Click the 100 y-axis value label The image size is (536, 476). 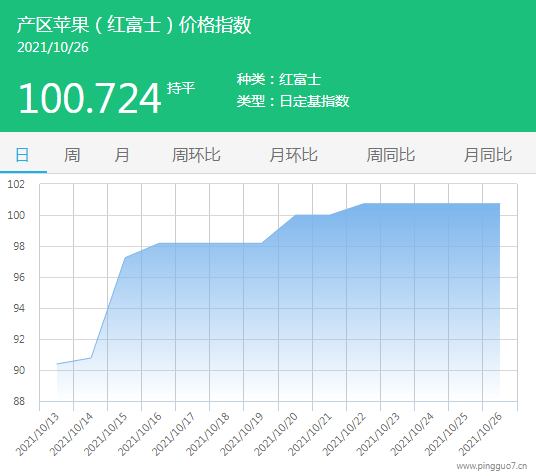16,215
